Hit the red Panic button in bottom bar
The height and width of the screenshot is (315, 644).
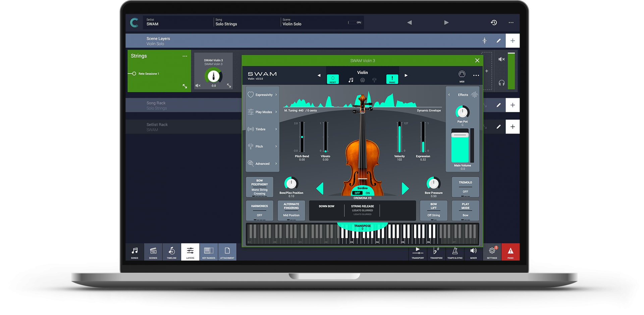click(511, 252)
